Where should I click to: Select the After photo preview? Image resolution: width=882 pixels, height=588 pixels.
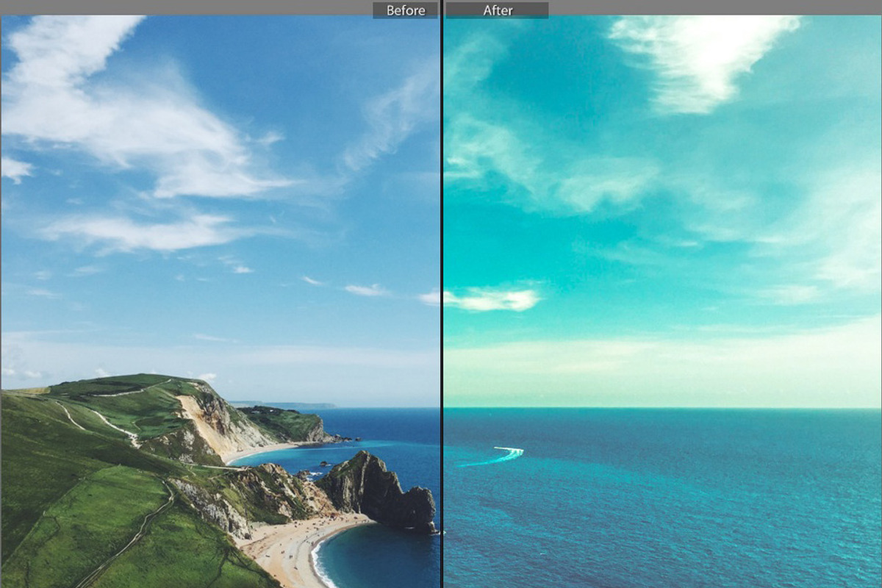click(662, 302)
